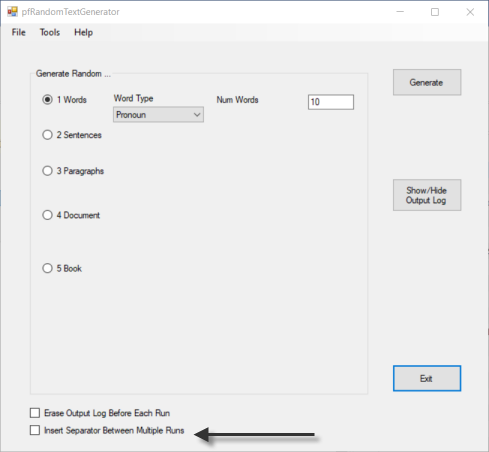
Task: Expand the Word Type dropdown arrow
Action: coord(197,115)
